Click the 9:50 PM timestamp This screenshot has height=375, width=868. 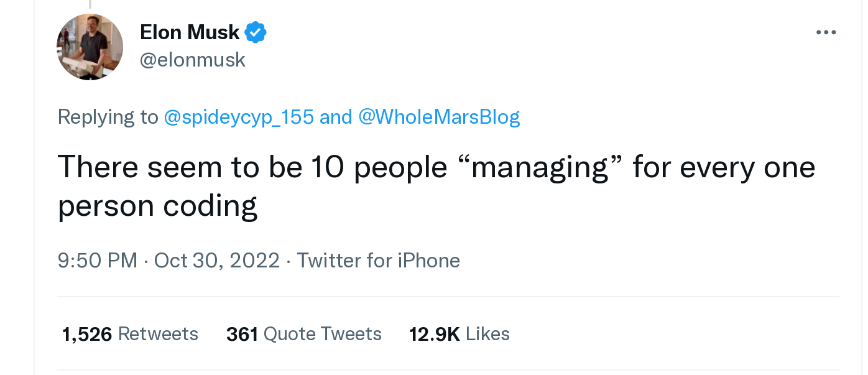97,260
